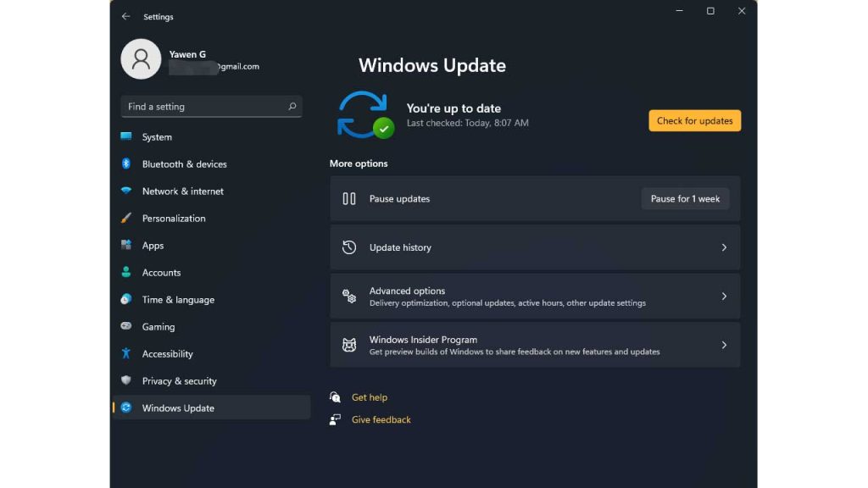Screen dimensions: 868x488
Task: Select Accounts in the sidebar
Action: coord(211,272)
